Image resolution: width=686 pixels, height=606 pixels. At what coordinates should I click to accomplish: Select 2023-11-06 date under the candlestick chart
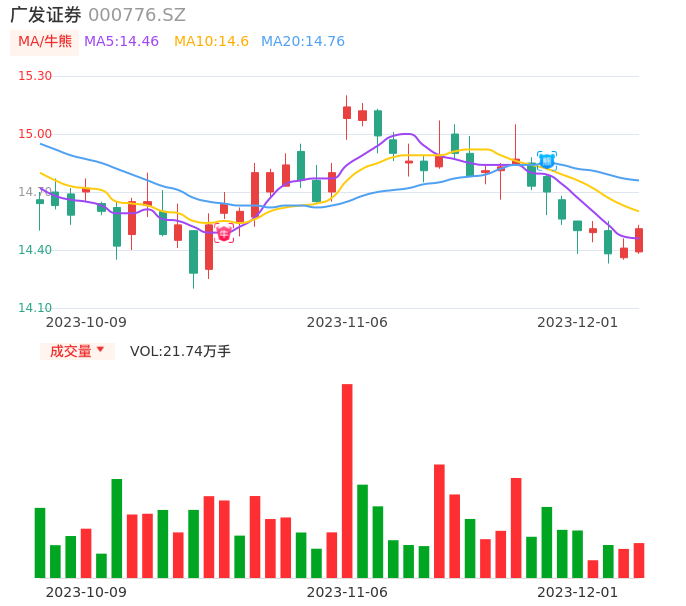347,322
